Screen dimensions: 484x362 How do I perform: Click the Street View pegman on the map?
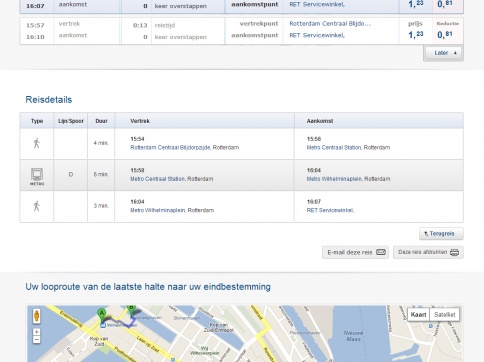coord(37,316)
